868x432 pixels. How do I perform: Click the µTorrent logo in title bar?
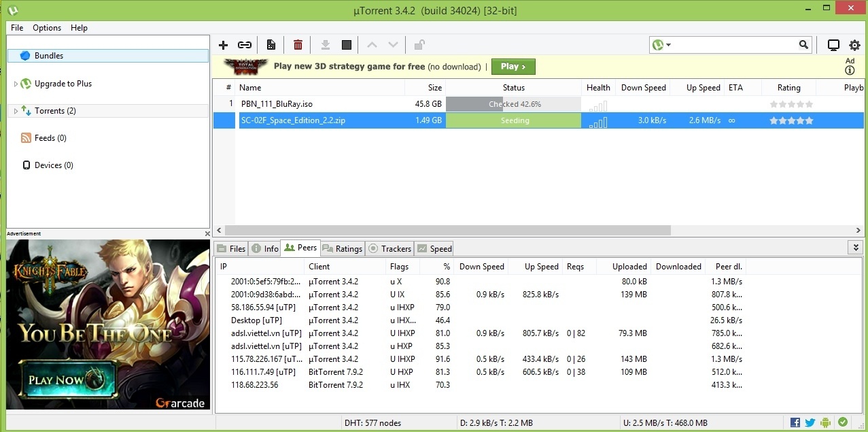tap(12, 10)
